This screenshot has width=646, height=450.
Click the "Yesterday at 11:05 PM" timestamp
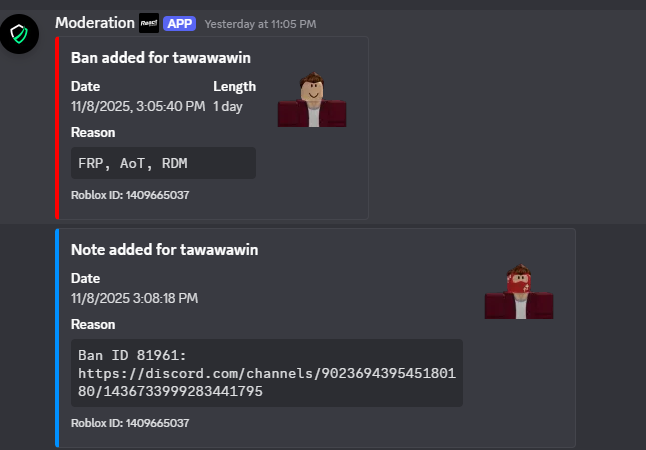(x=255, y=23)
